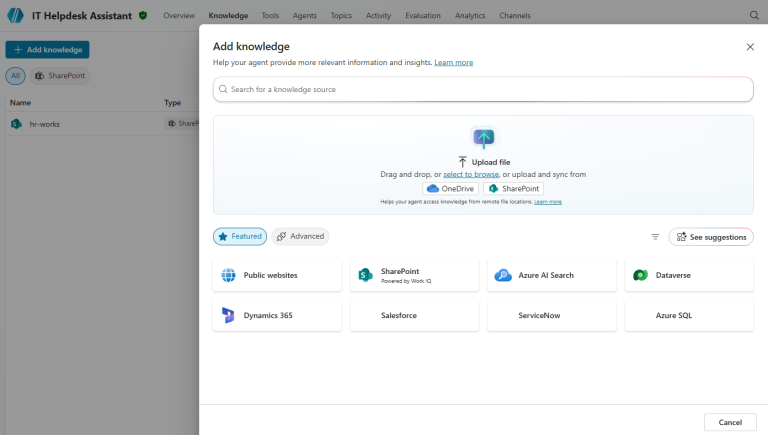Select the All filter chip
The image size is (768, 435).
click(16, 76)
